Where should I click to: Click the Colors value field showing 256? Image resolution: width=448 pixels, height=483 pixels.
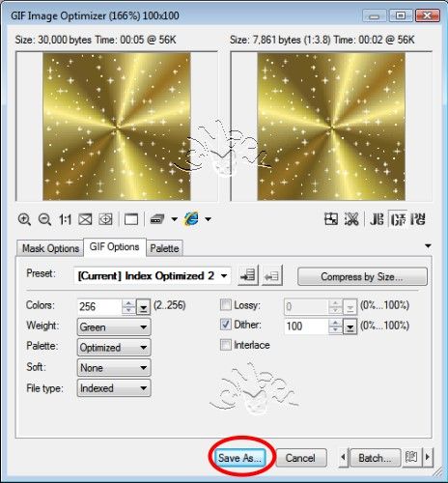click(99, 306)
